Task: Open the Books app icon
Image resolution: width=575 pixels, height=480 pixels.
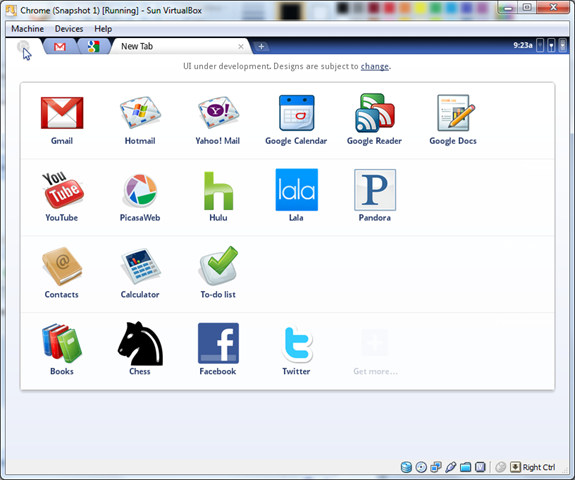Action: tap(62, 343)
